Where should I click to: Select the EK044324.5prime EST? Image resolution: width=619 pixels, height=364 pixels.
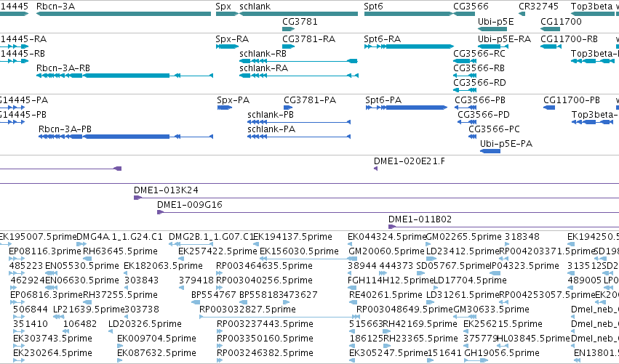coord(350,245)
